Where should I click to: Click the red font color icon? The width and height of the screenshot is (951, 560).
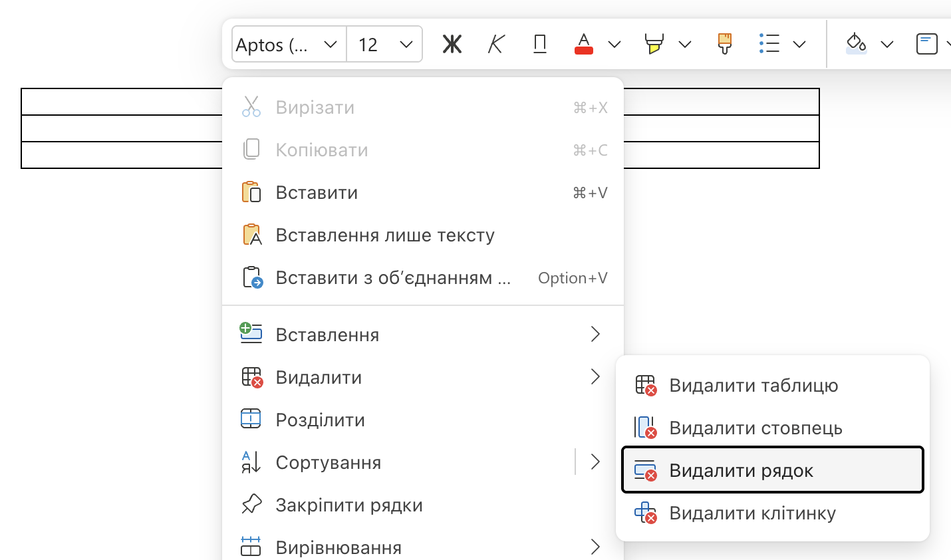click(584, 45)
